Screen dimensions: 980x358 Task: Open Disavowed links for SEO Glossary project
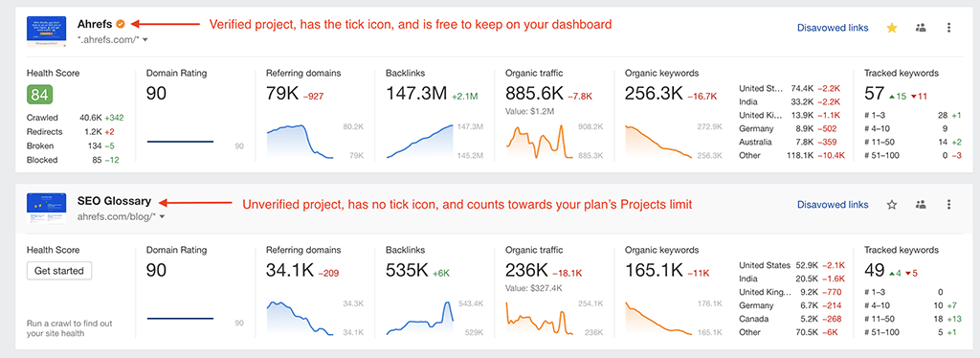click(833, 204)
